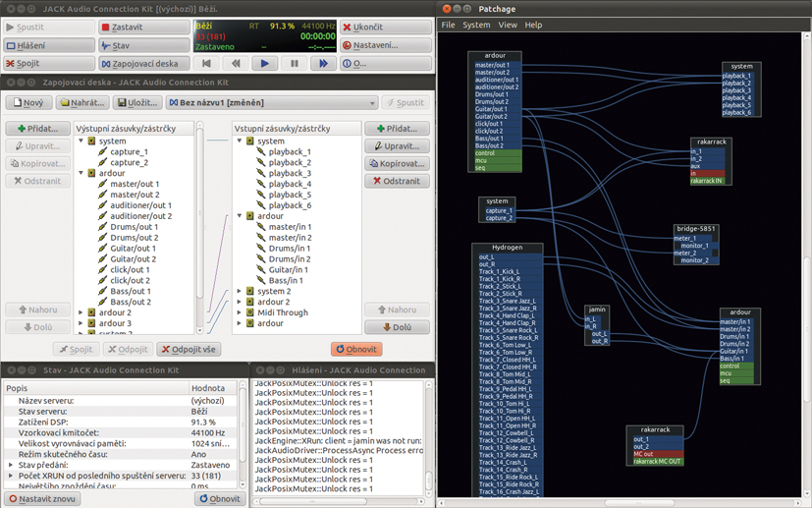Image resolution: width=812 pixels, height=508 pixels.
Task: Select input plug Bass/in 1
Action: 286,280
